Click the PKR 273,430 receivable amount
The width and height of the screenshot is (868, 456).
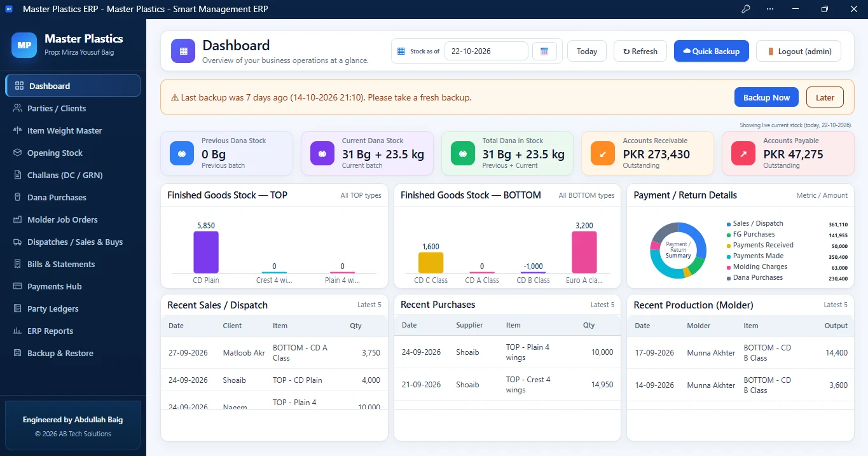[x=656, y=154]
